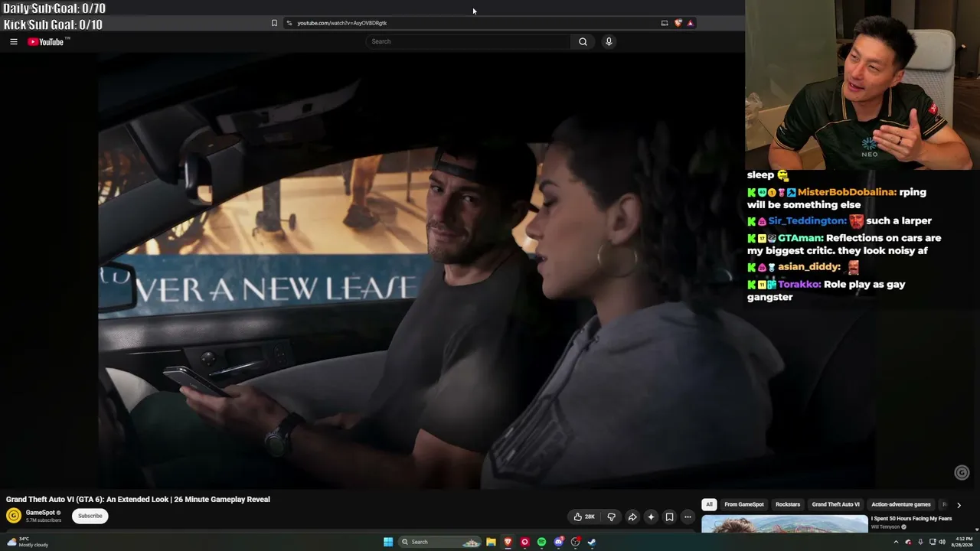Start voice search with the microphone icon
The width and height of the screenshot is (980, 551).
click(x=609, y=41)
